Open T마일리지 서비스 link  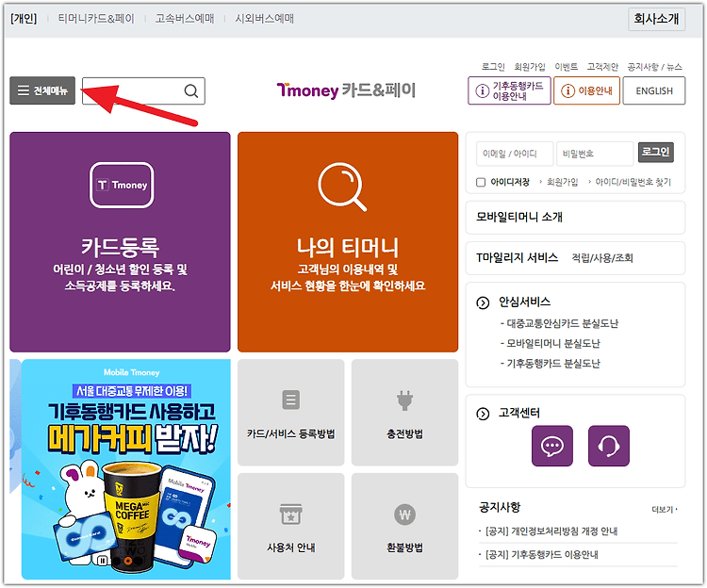click(x=517, y=258)
